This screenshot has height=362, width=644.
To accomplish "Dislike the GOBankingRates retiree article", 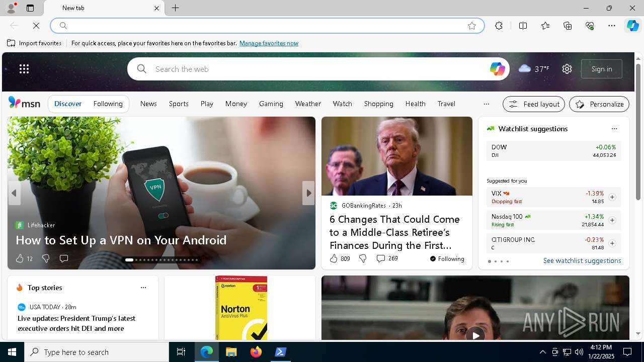I will pyautogui.click(x=362, y=258).
